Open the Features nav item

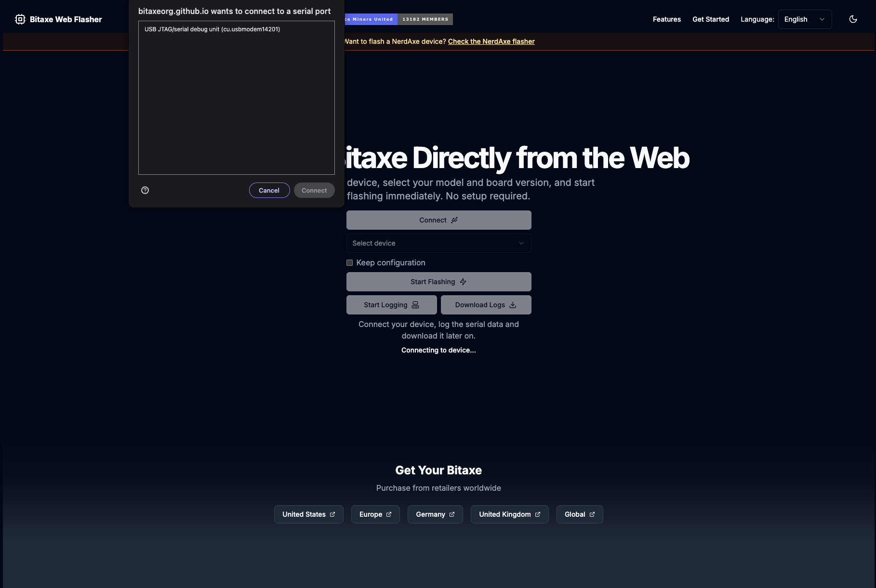tap(666, 19)
